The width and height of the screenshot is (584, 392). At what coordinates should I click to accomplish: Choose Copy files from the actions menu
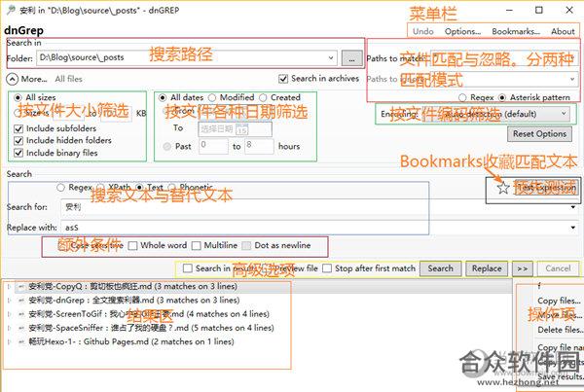tap(559, 301)
